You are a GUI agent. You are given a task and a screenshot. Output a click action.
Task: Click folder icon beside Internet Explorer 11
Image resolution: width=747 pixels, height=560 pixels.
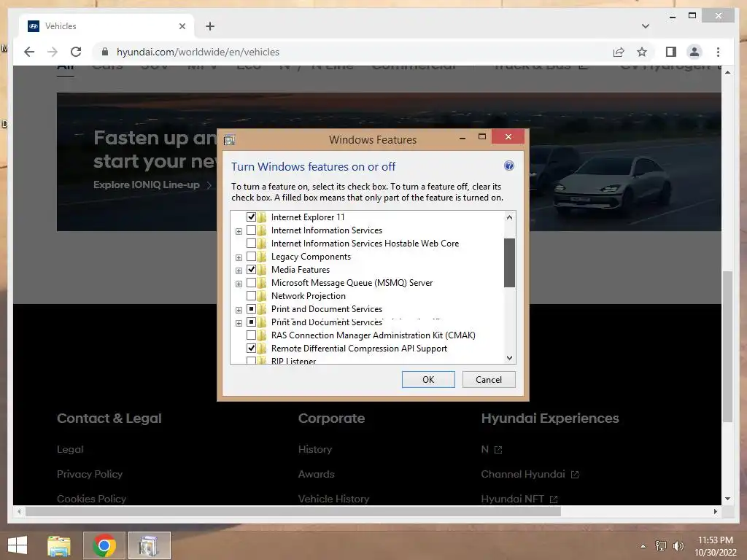click(262, 217)
